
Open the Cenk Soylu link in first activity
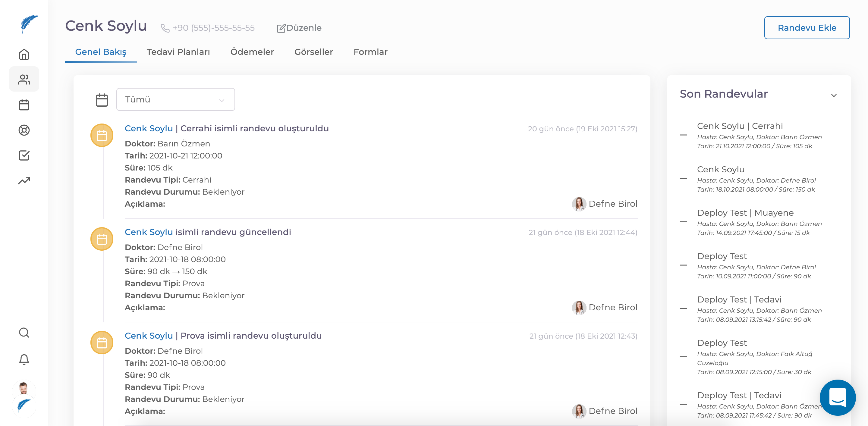point(149,128)
